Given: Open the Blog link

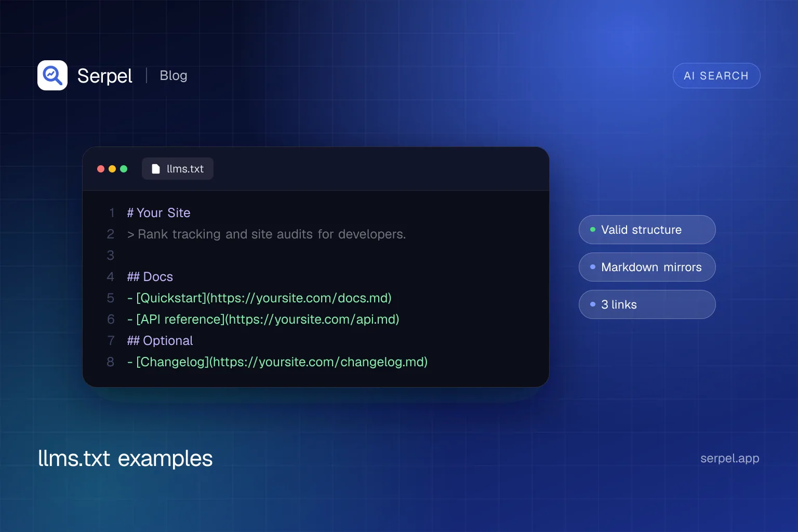Looking at the screenshot, I should 174,75.
